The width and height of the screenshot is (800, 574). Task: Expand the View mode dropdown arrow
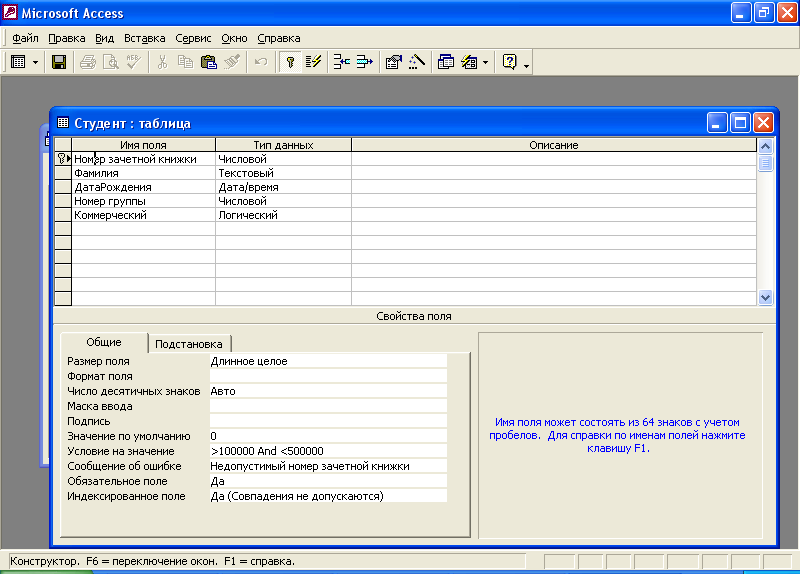[x=35, y=62]
